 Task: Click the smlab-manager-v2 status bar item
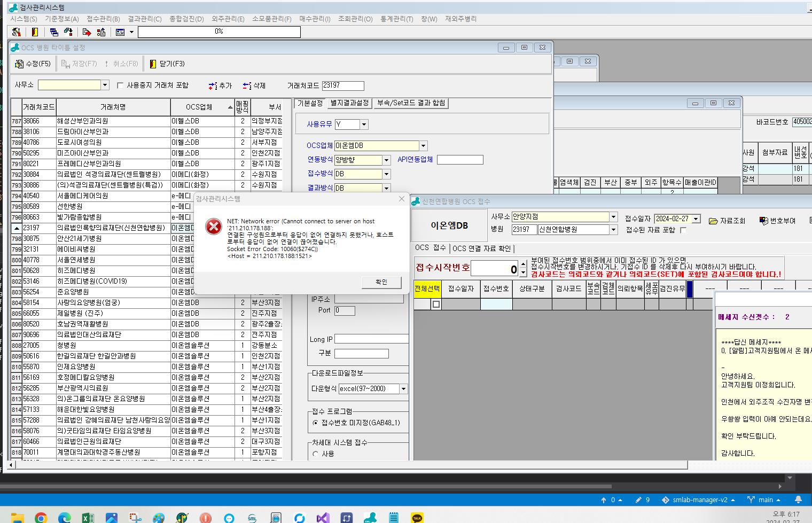[x=700, y=500]
